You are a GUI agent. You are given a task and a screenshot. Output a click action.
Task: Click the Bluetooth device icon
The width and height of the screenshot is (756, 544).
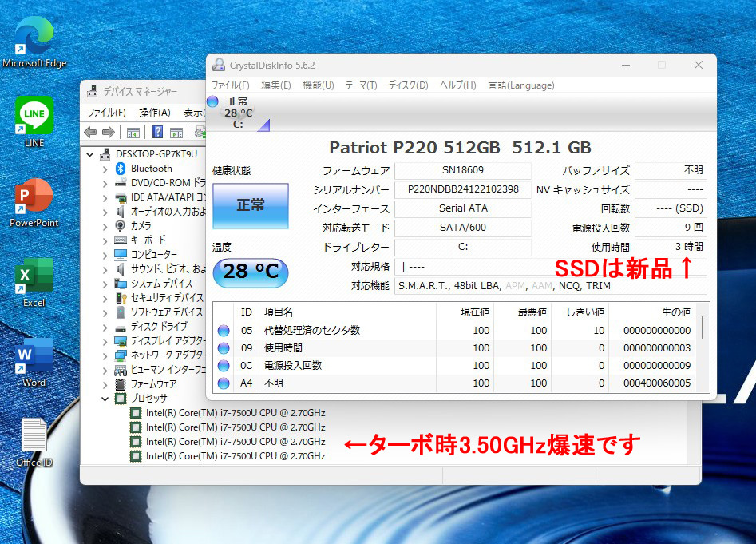tap(121, 169)
